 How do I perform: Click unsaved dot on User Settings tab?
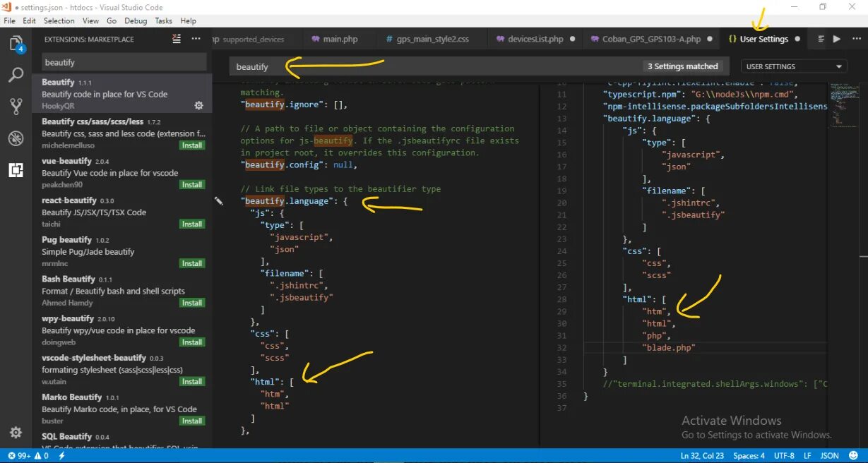point(797,40)
